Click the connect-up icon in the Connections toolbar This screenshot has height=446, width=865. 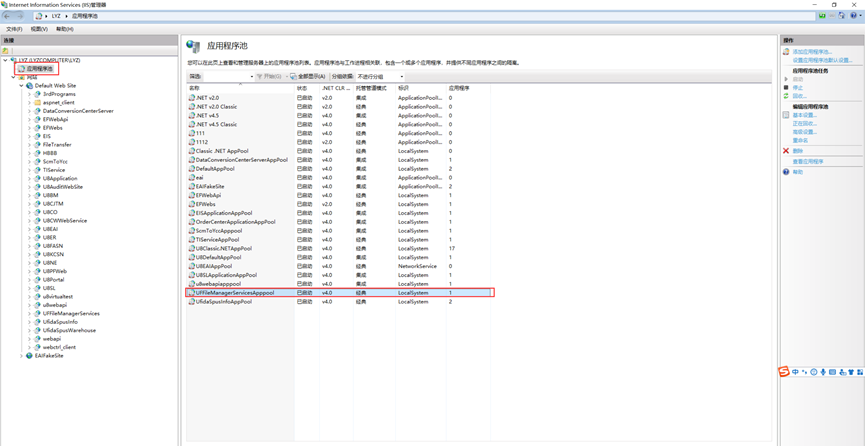pos(6,51)
